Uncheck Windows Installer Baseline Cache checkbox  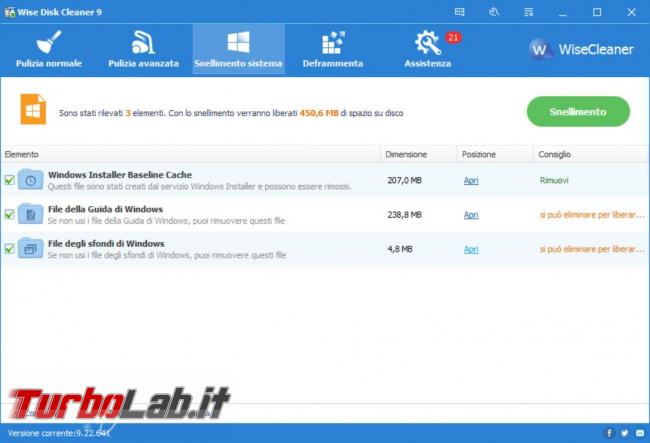[10, 180]
